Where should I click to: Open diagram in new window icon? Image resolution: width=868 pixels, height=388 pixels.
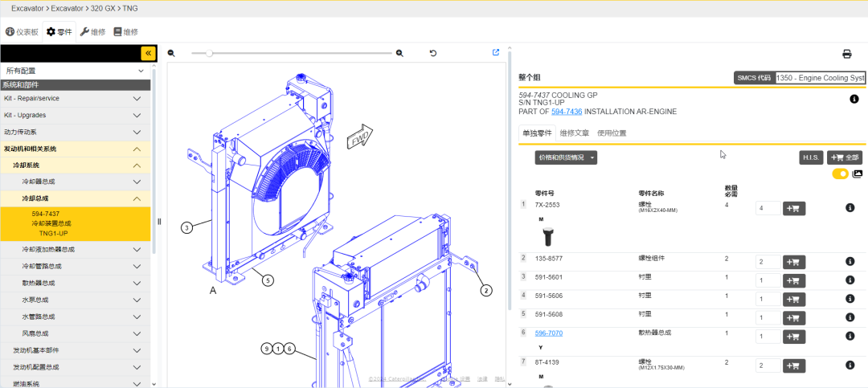point(496,52)
